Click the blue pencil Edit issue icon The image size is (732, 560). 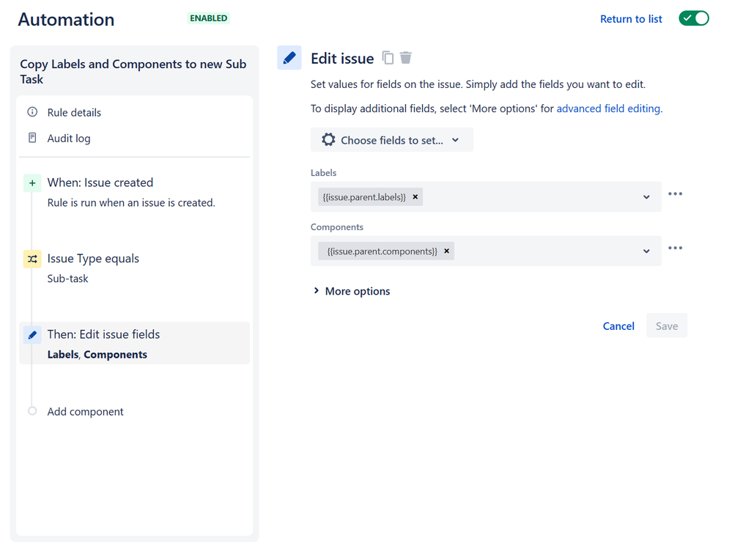coord(289,58)
